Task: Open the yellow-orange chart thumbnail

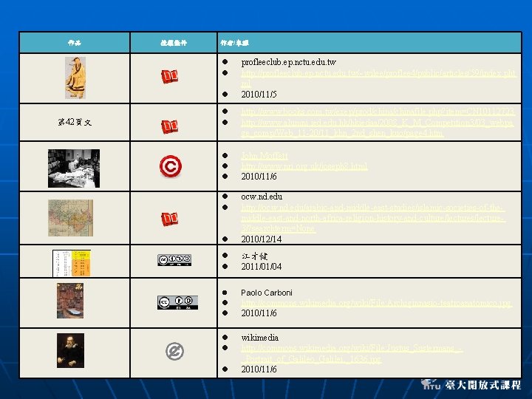Action: click(x=72, y=263)
